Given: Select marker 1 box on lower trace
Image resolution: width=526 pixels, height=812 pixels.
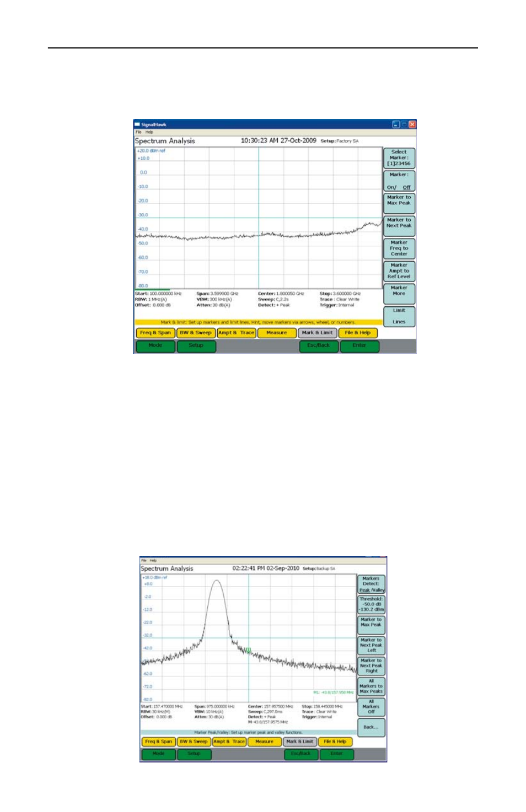Looking at the screenshot, I should pyautogui.click(x=248, y=650).
